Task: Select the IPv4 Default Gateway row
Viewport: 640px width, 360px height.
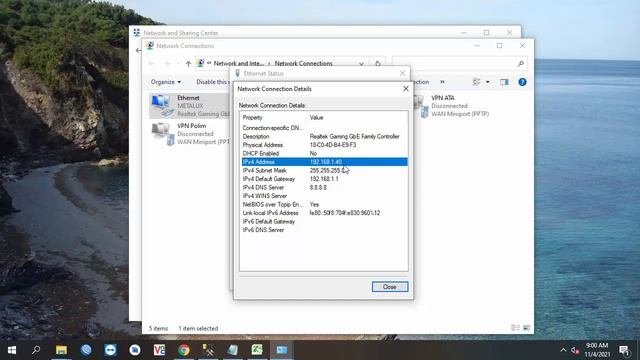Action: pyautogui.click(x=324, y=179)
